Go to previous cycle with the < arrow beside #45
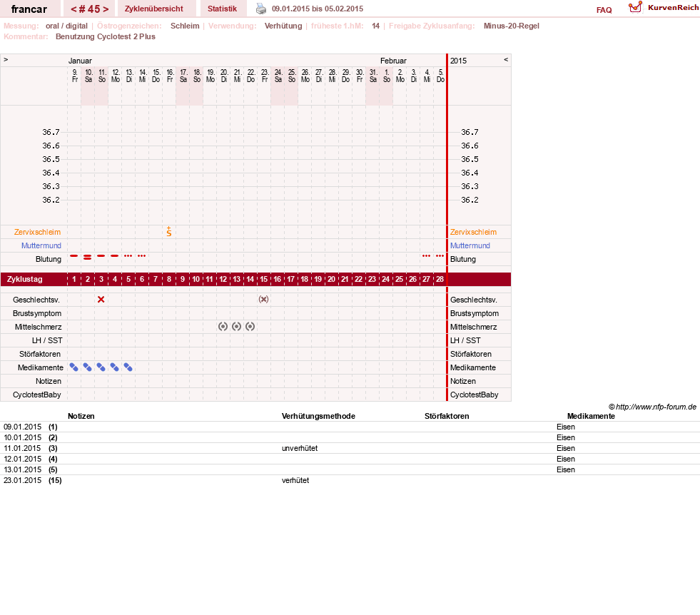Image resolution: width=700 pixels, height=615 pixels. pos(73,9)
